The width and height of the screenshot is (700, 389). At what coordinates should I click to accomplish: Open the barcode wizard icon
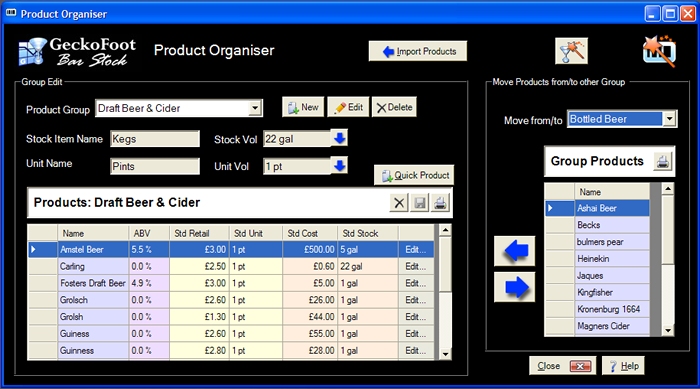pyautogui.click(x=659, y=51)
